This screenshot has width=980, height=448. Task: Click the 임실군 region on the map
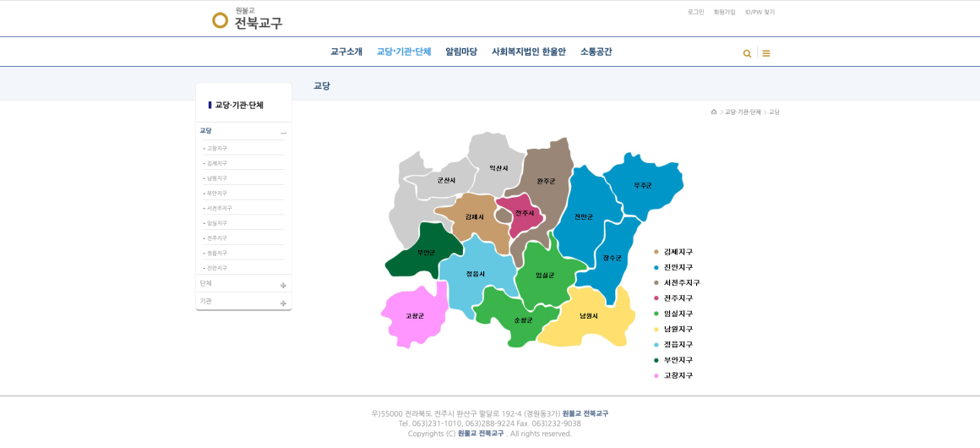pos(544,276)
